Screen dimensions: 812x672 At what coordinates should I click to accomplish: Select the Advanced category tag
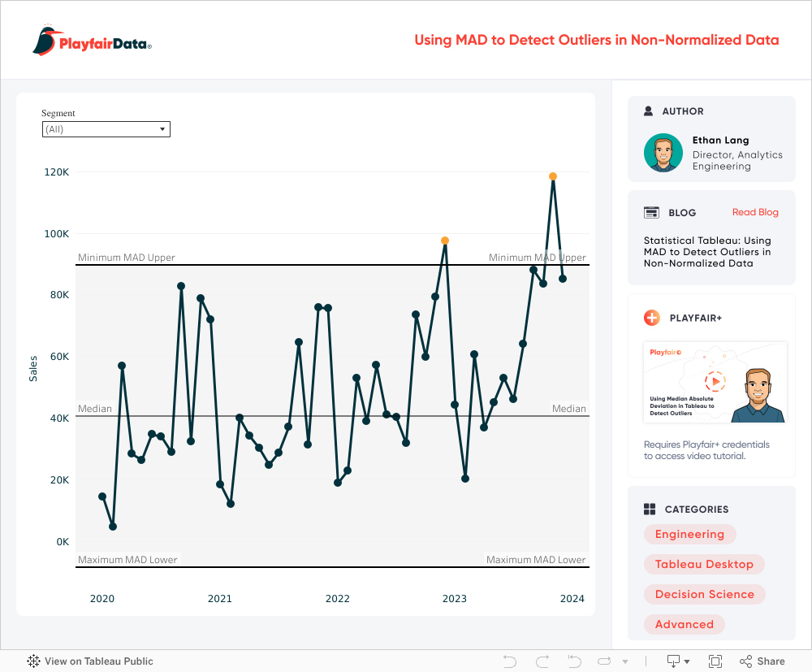(x=684, y=624)
